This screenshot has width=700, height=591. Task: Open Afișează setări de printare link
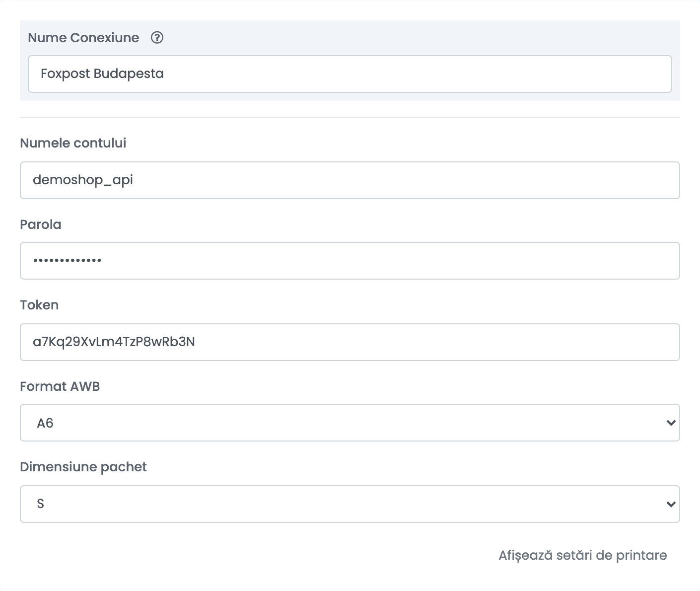pos(582,555)
